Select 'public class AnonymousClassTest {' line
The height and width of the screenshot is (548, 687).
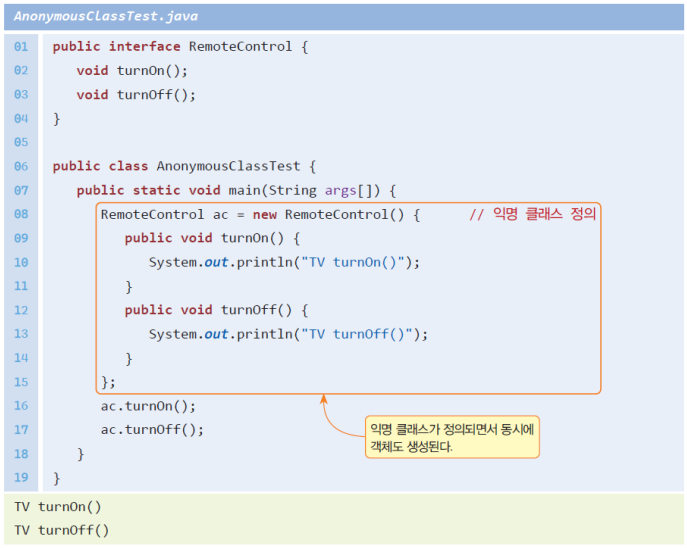click(184, 166)
